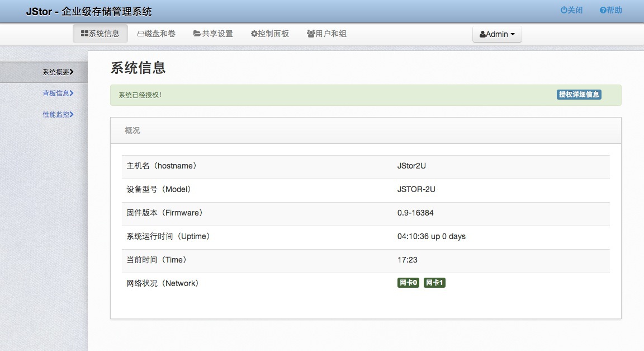The image size is (644, 351).
Task: Click the person icon on the Admin button
Action: coord(482,34)
